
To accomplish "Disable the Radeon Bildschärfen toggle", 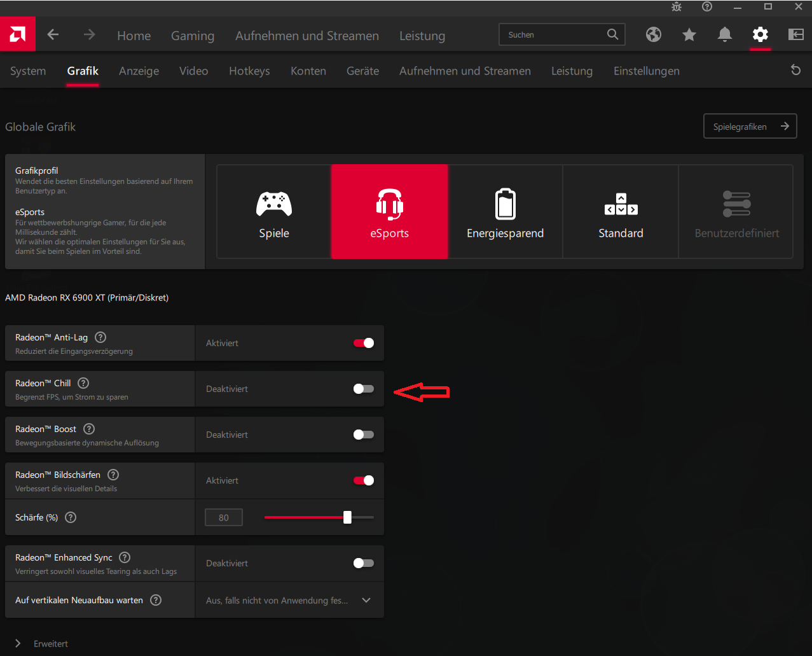I will pyautogui.click(x=364, y=480).
